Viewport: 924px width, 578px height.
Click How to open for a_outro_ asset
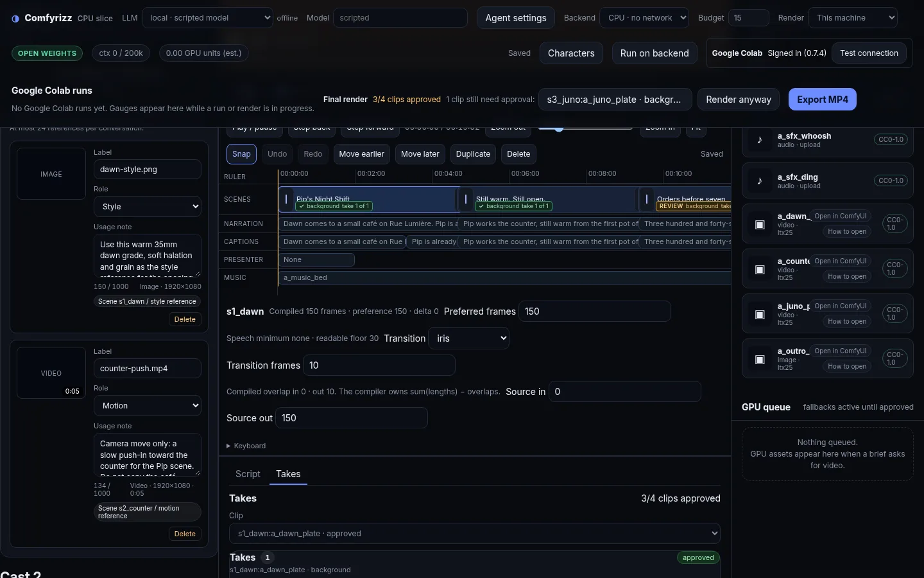[847, 367]
